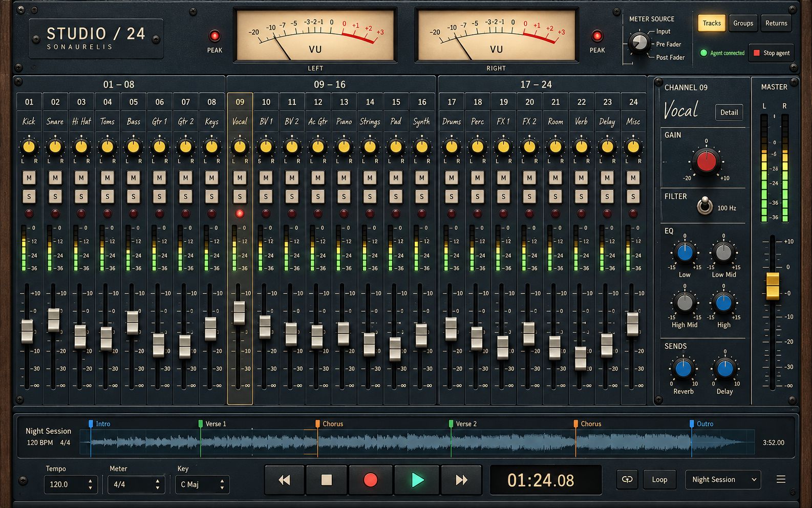This screenshot has width=812, height=508.
Task: Click the stop transport button
Action: pyautogui.click(x=327, y=480)
